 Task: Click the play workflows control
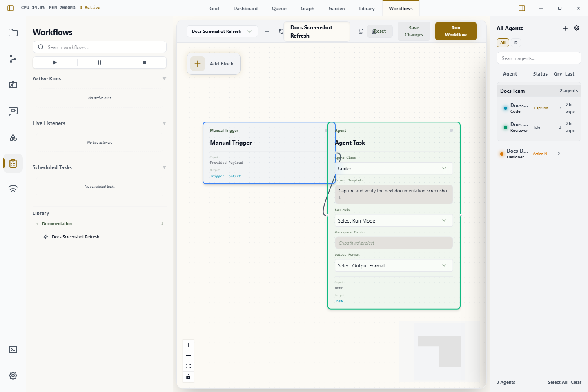coord(55,62)
